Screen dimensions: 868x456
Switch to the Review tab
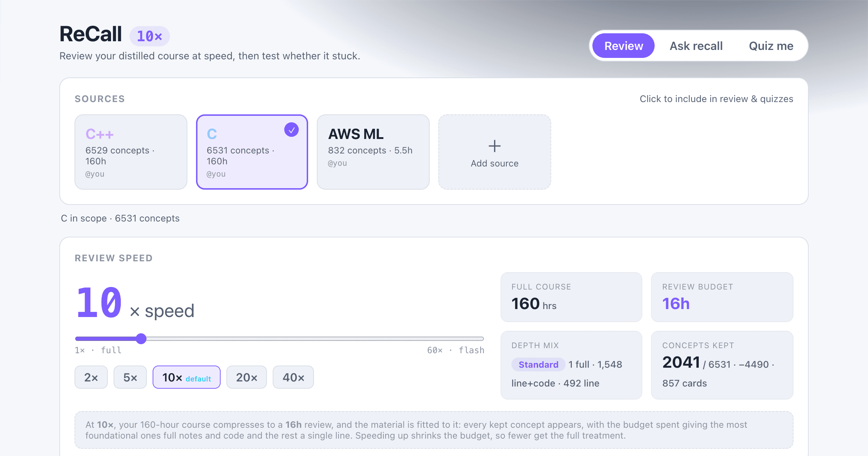click(x=624, y=46)
